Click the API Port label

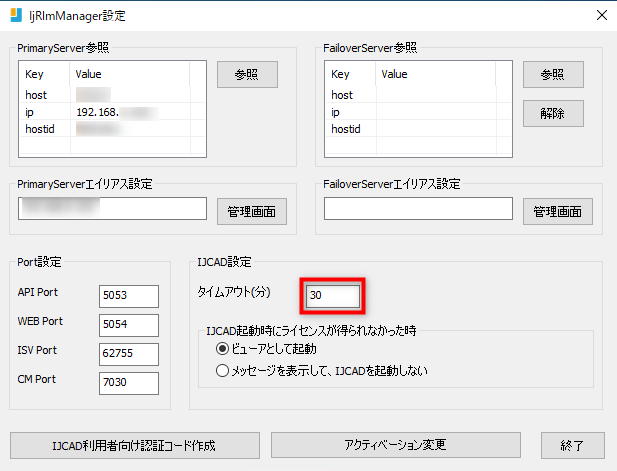click(38, 292)
